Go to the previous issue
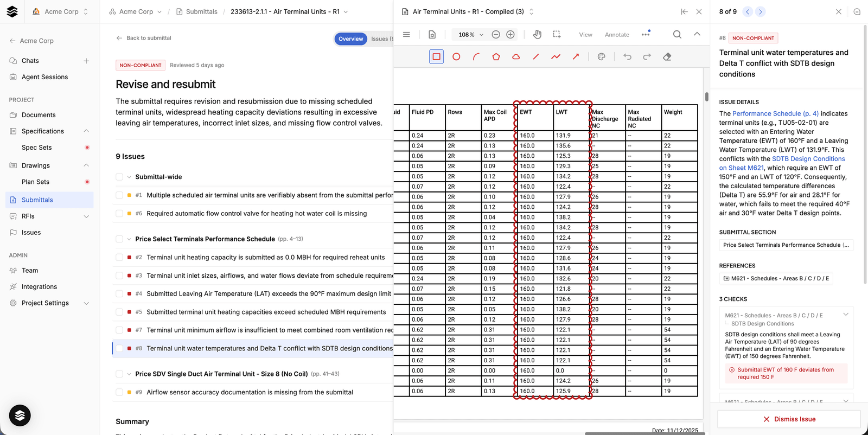The width and height of the screenshot is (868, 435). point(748,11)
